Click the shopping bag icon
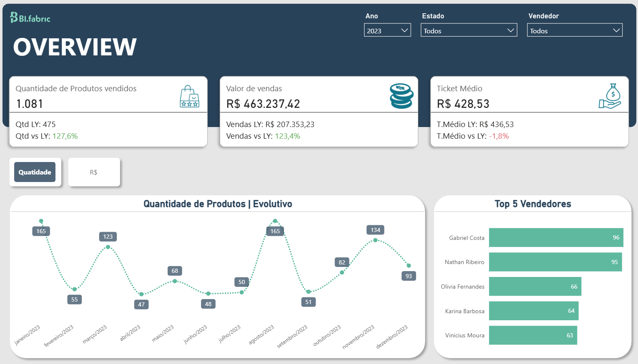638x364 pixels. click(x=189, y=97)
